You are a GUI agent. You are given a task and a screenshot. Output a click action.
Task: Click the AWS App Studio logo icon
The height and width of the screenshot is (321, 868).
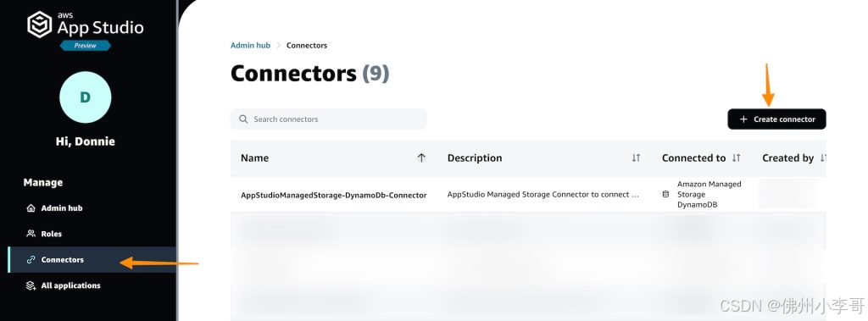pos(40,25)
